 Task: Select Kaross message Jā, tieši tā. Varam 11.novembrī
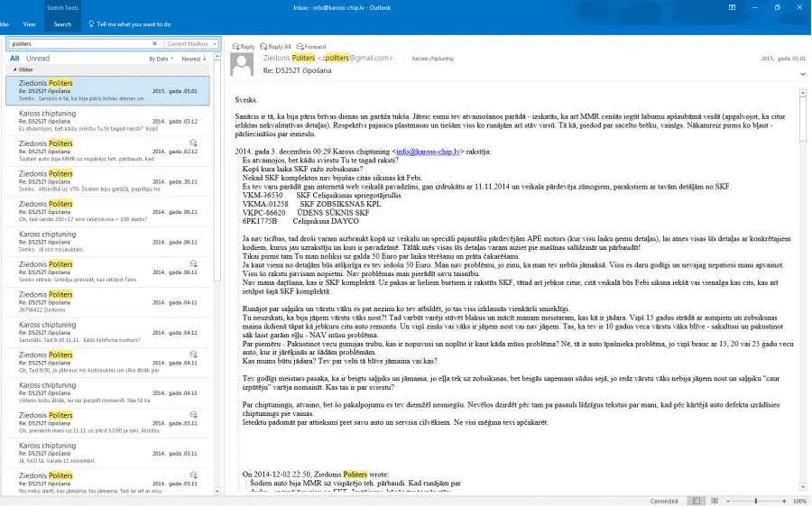[x=107, y=453]
